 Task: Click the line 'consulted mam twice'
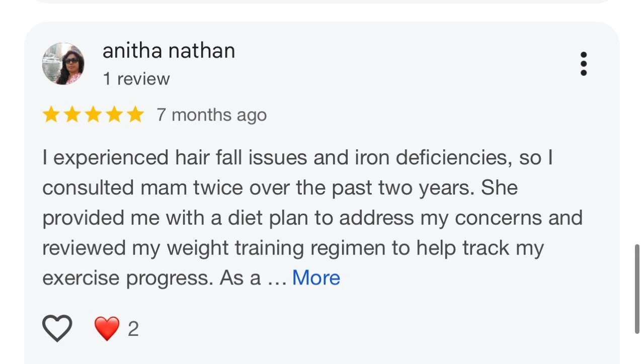point(280,188)
